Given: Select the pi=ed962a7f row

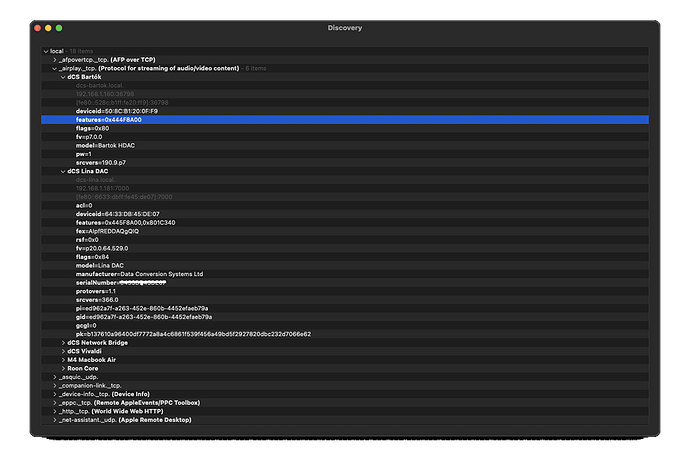Looking at the screenshot, I should click(x=345, y=309).
